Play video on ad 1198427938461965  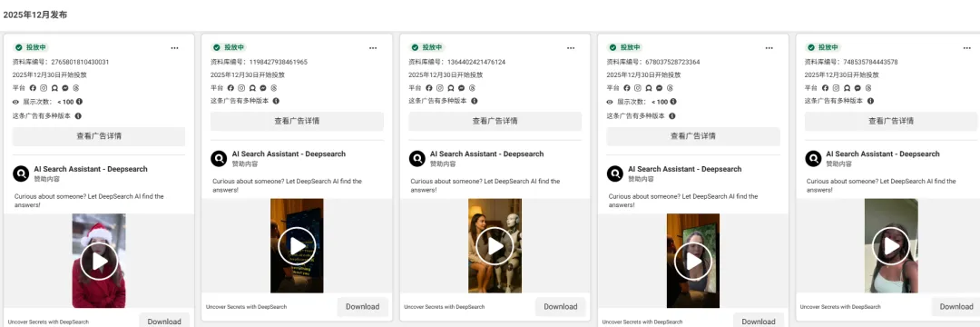click(297, 246)
